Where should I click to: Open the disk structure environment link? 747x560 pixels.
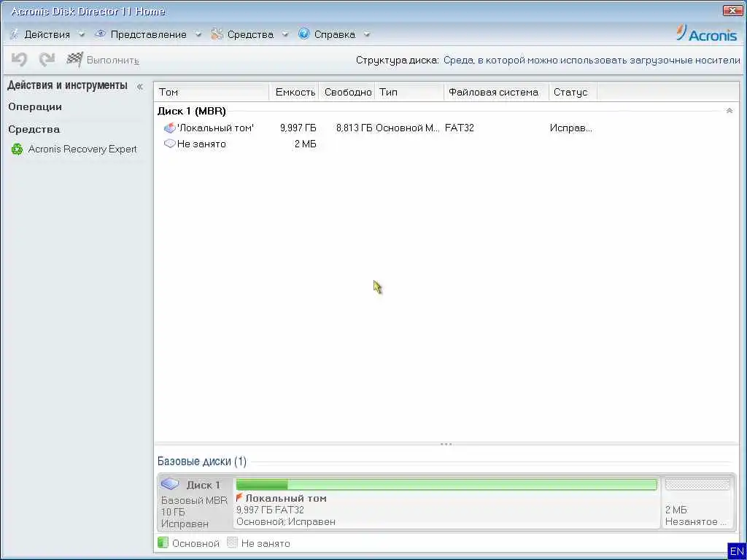592,61
